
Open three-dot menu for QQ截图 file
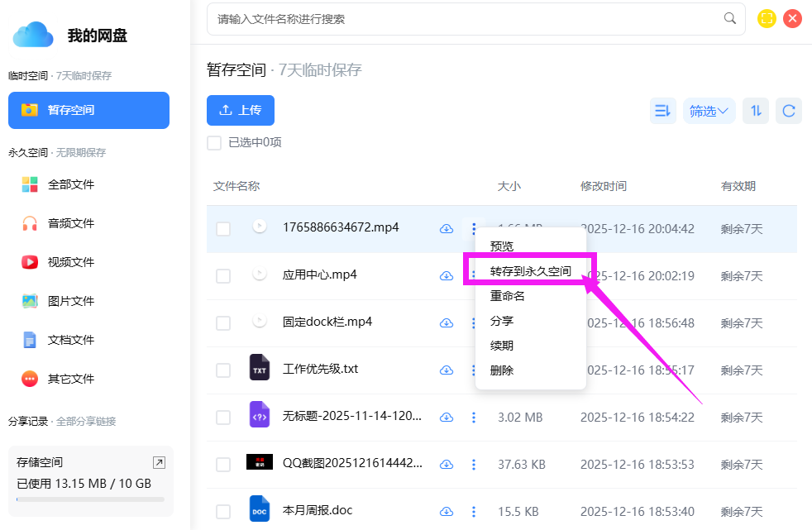click(473, 465)
